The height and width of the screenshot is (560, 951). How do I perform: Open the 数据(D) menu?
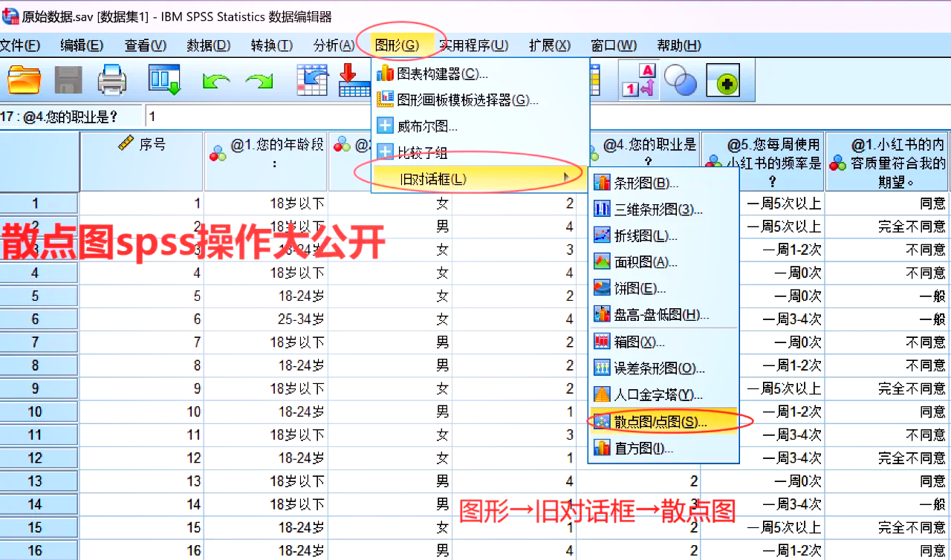coord(209,45)
